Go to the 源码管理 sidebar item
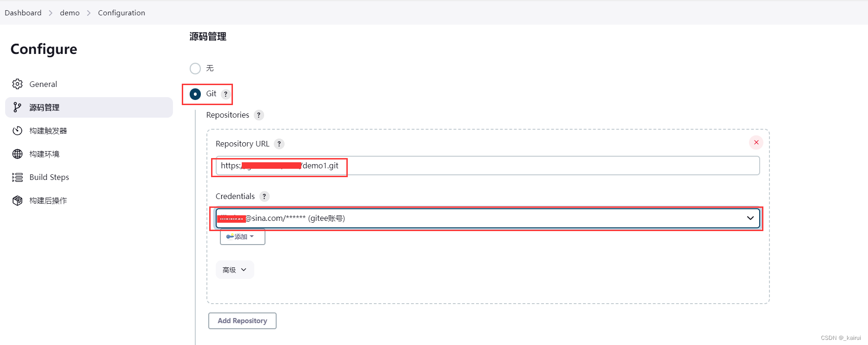Screen dimensions: 868x345 [x=89, y=107]
